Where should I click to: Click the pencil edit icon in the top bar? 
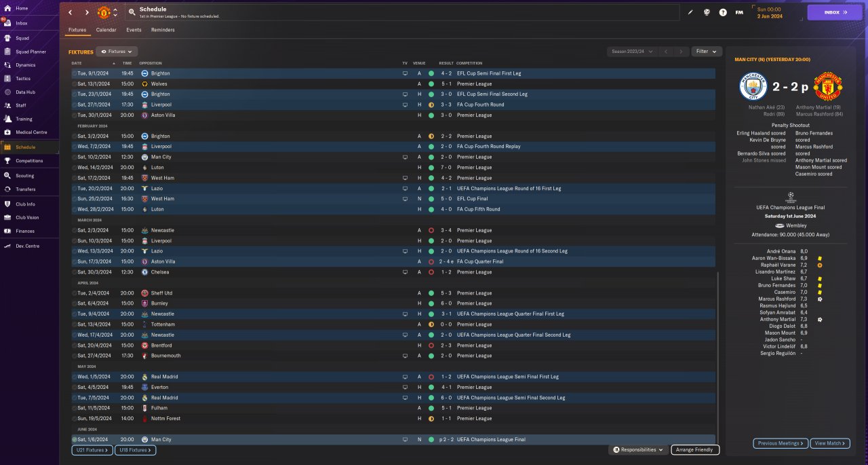coord(691,12)
